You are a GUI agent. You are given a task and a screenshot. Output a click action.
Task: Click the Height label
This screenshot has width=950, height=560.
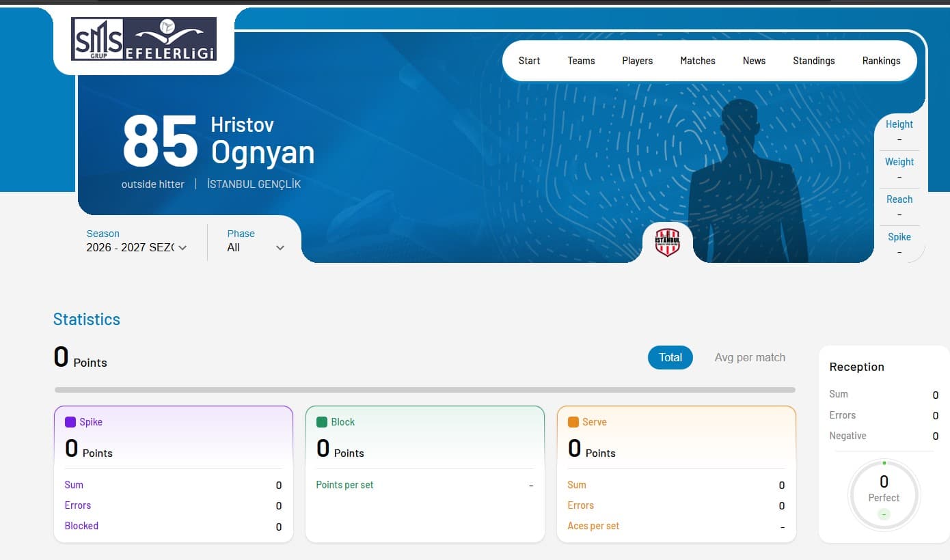pos(899,124)
